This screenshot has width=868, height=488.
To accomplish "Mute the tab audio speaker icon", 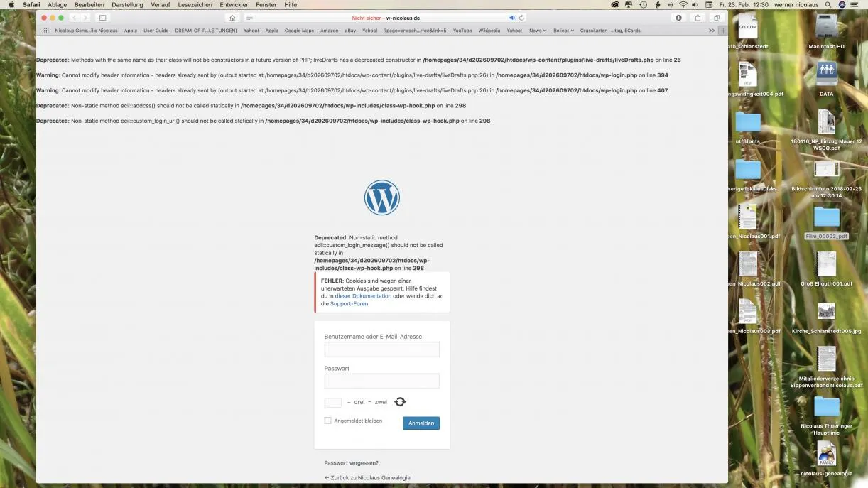I will 512,18.
